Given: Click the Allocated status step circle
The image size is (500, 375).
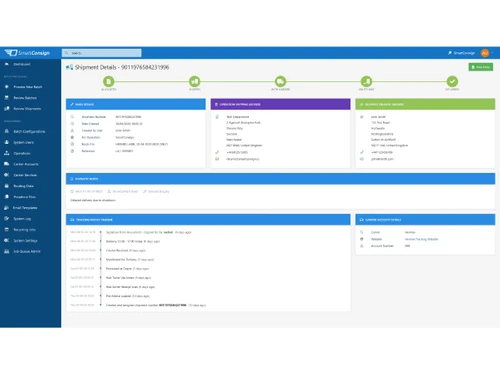Looking at the screenshot, I should [109, 81].
